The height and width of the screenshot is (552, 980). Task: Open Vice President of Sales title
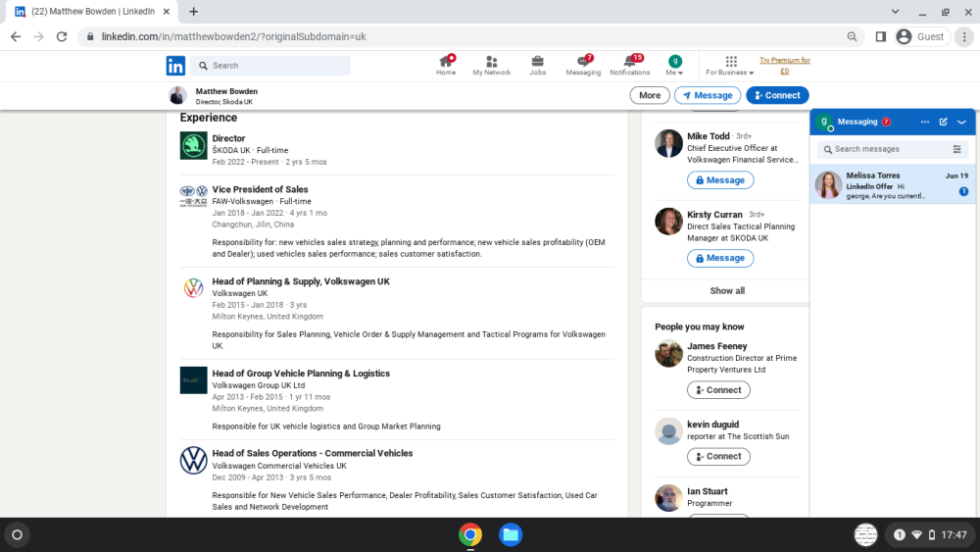(x=260, y=189)
